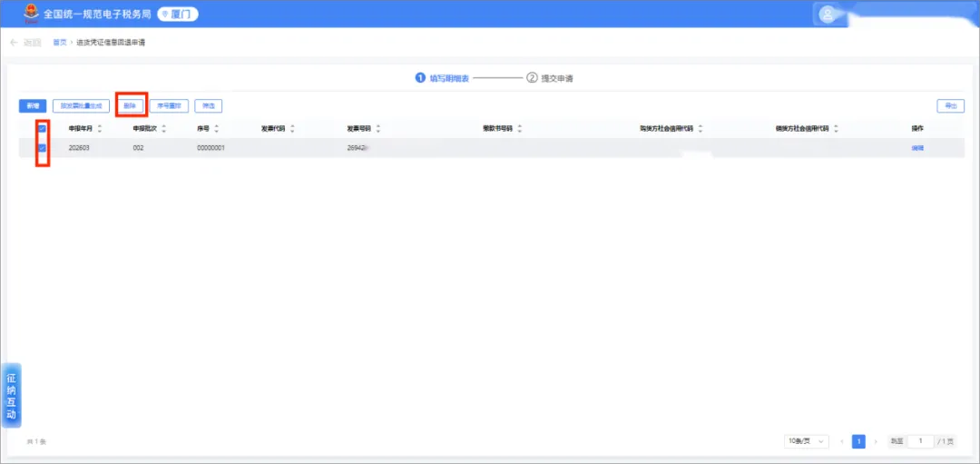
Task: Click the 筛选 button
Action: (x=208, y=106)
